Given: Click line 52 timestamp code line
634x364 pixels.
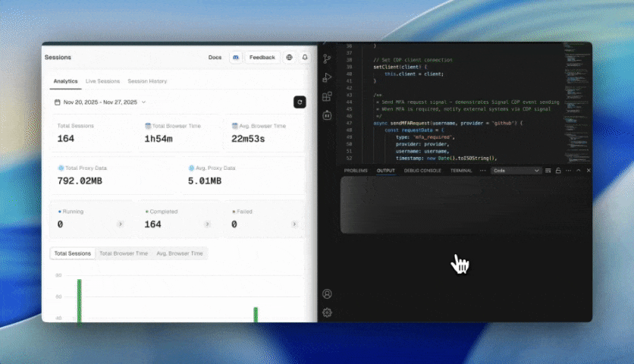Looking at the screenshot, I should 446,158.
